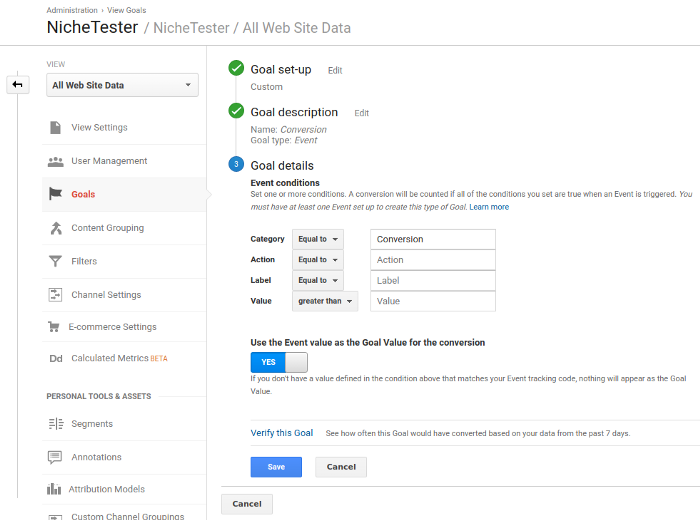This screenshot has width=700, height=520.
Task: Click the Administration breadcrumb
Action: 72,10
